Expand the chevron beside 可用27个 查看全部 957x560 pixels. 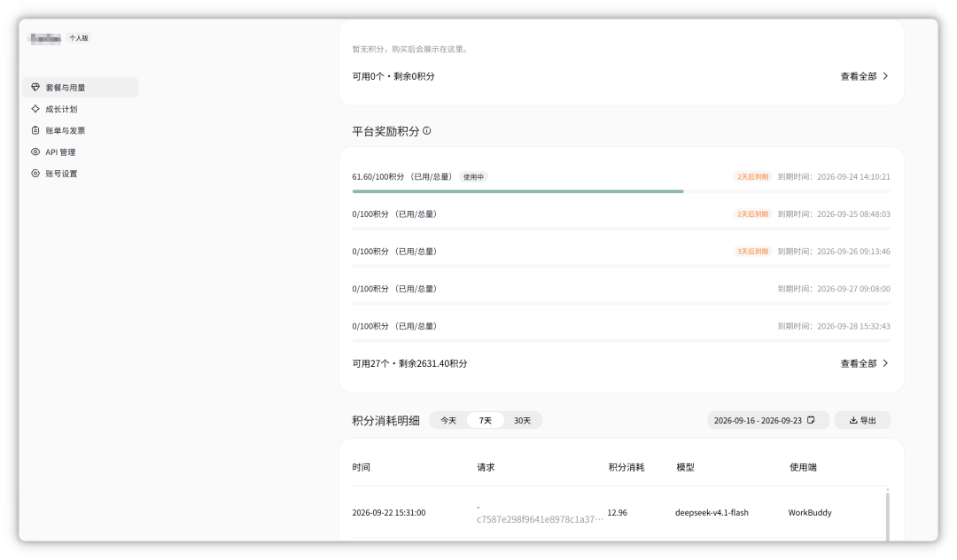point(885,363)
